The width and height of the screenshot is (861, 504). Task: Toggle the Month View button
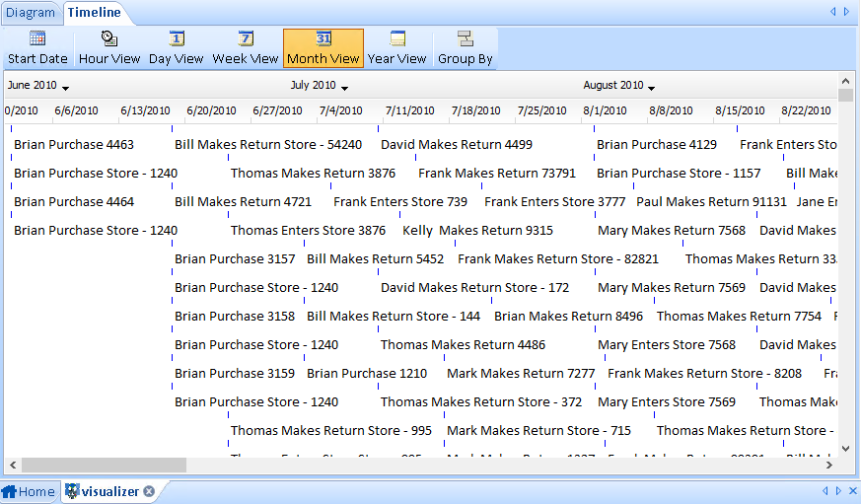(323, 39)
